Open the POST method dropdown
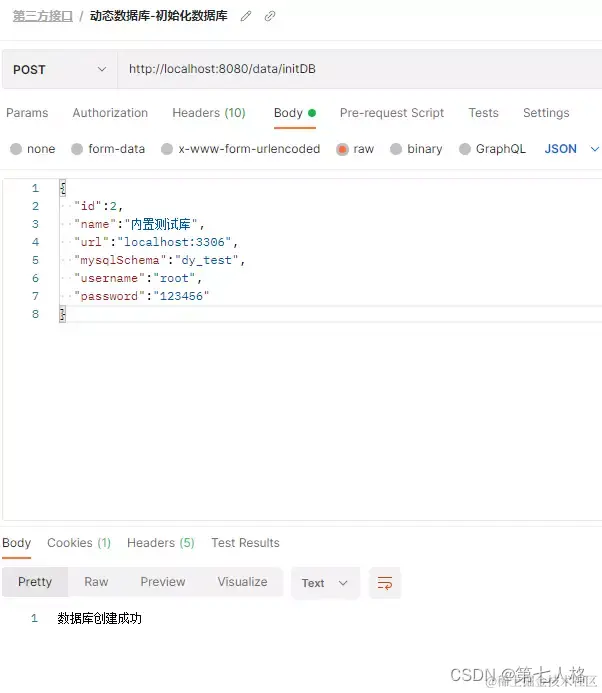Viewport: 602px width, 693px height. [x=60, y=69]
